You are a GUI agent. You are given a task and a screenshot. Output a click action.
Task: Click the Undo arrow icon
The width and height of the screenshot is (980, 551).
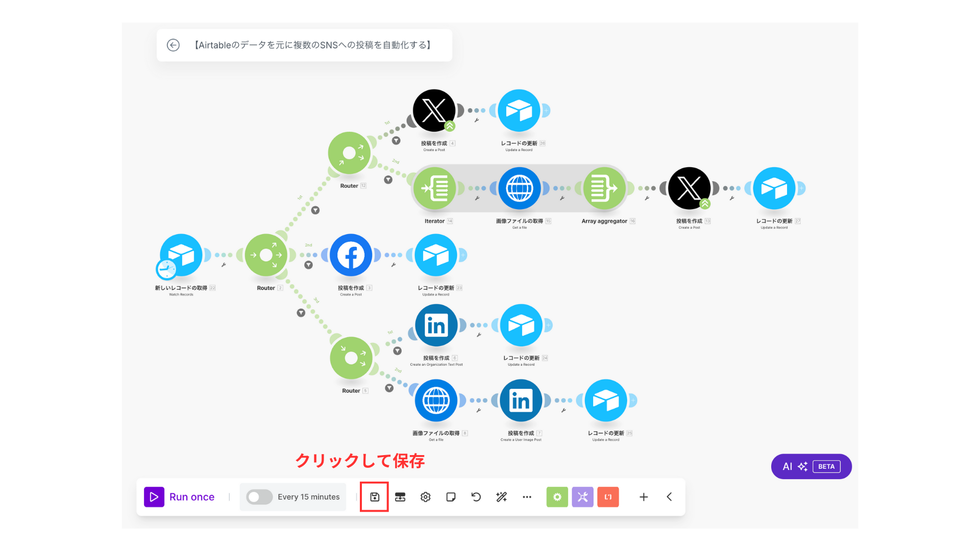(476, 497)
